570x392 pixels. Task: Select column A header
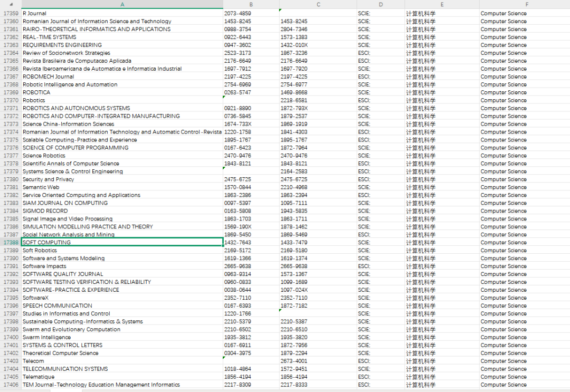[122, 4]
